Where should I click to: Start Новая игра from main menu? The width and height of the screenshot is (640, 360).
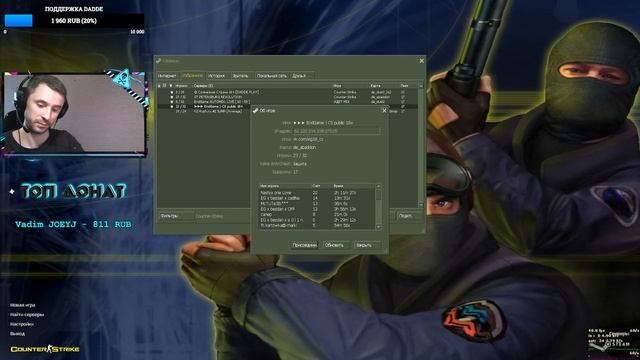[23, 305]
